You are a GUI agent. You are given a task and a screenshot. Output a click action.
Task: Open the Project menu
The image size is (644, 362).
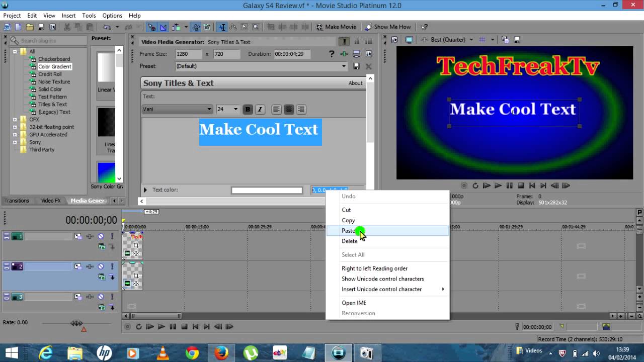[12, 16]
